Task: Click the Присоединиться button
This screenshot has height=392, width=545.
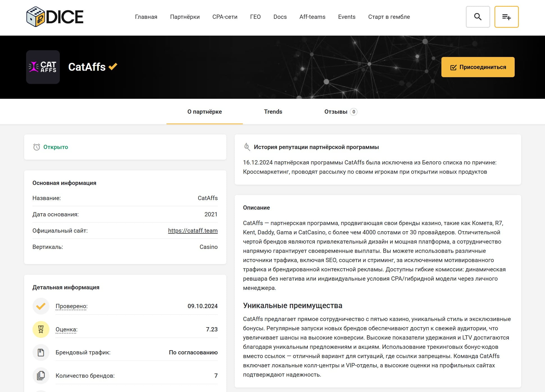Action: (478, 67)
